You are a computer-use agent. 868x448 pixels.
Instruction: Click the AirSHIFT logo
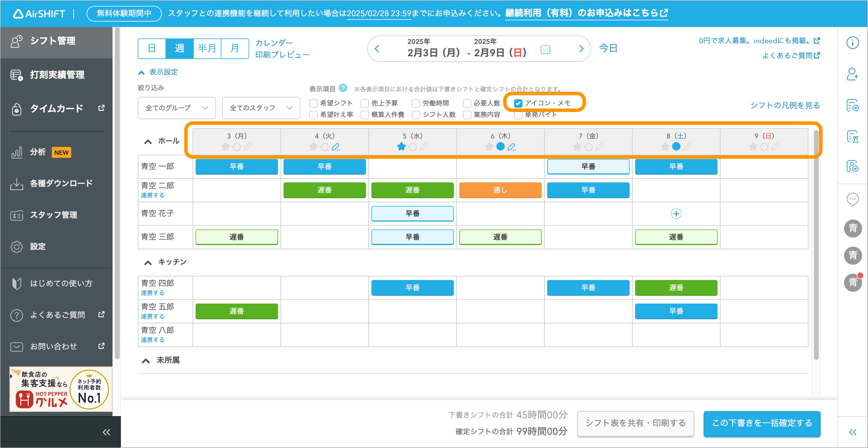point(39,13)
